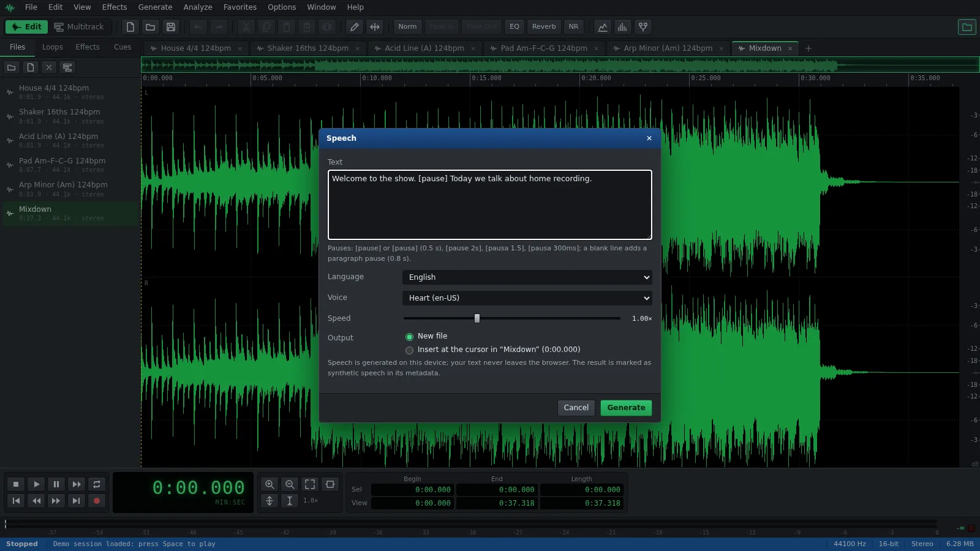Open the amplitude statistics graph icon
The height and width of the screenshot is (551, 980).
click(603, 27)
